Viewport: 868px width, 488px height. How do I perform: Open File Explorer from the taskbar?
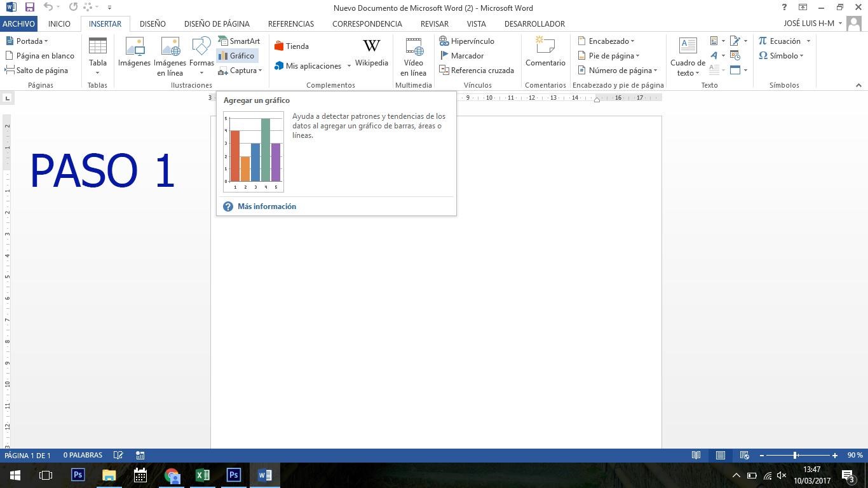[x=109, y=475]
